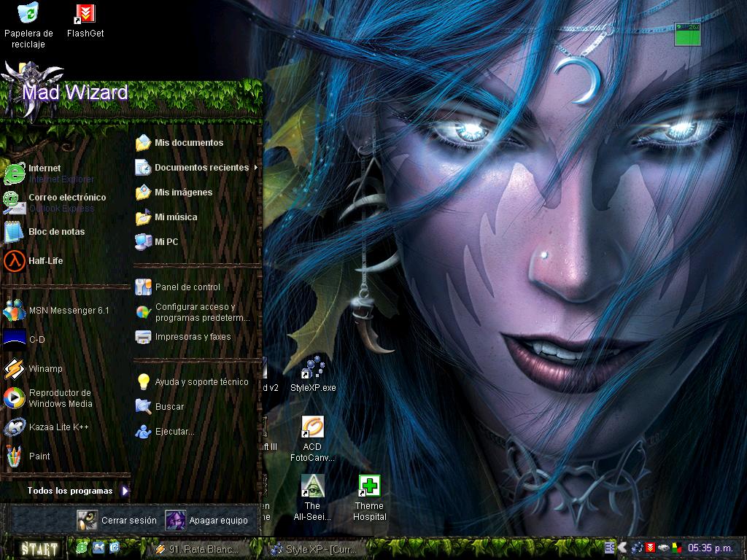
Task: Expand the Documentos recientes submenu
Action: point(196,168)
